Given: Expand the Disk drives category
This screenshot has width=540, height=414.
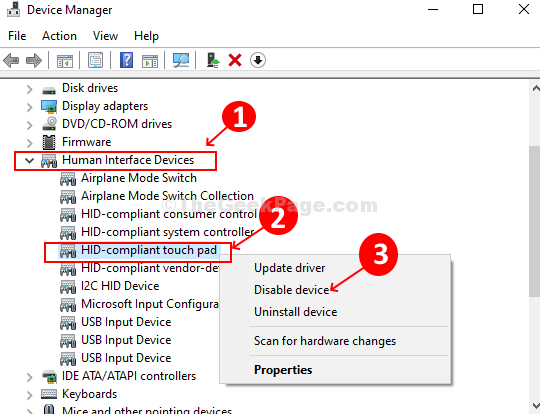Looking at the screenshot, I should pos(30,90).
